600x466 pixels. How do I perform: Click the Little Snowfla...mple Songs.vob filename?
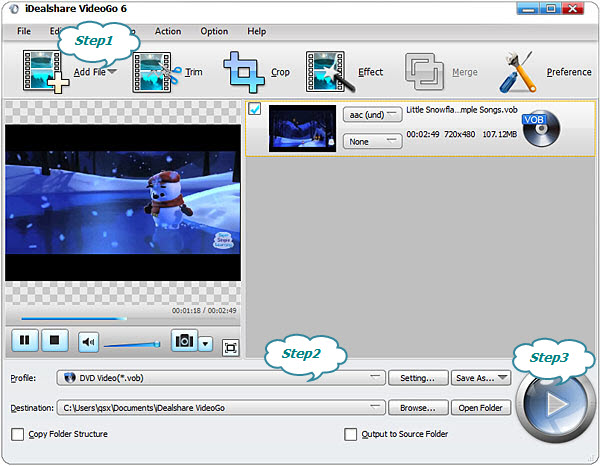point(461,110)
